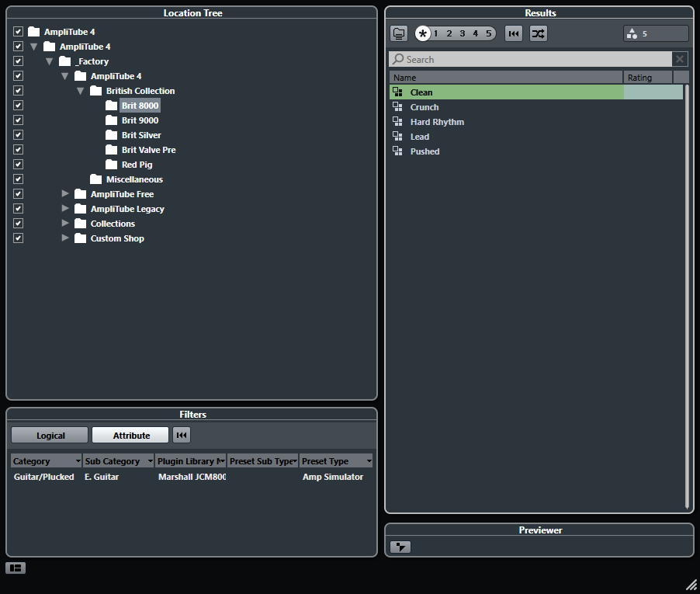700x594 pixels.
Task: Click the Show All Locations monitor icon
Action: coord(399,33)
